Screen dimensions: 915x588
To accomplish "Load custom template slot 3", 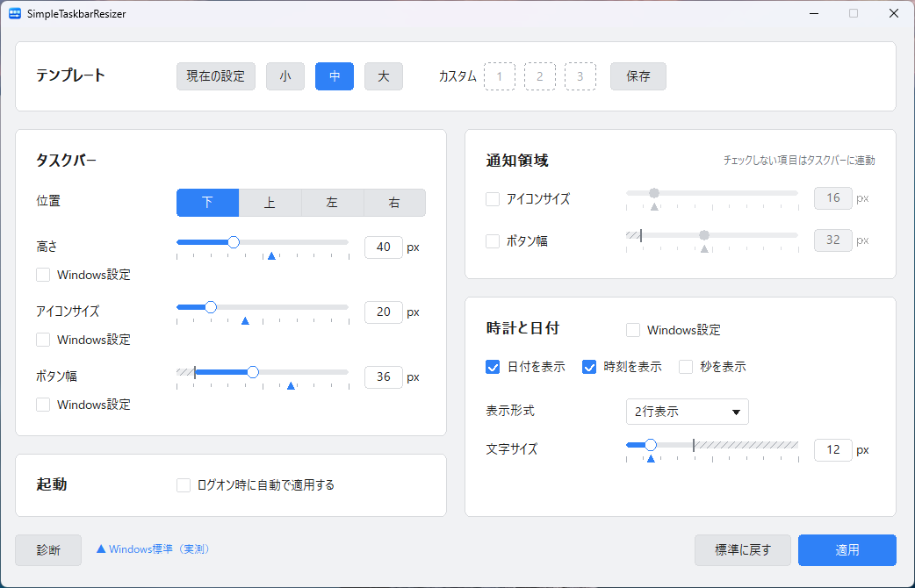I will 580,76.
